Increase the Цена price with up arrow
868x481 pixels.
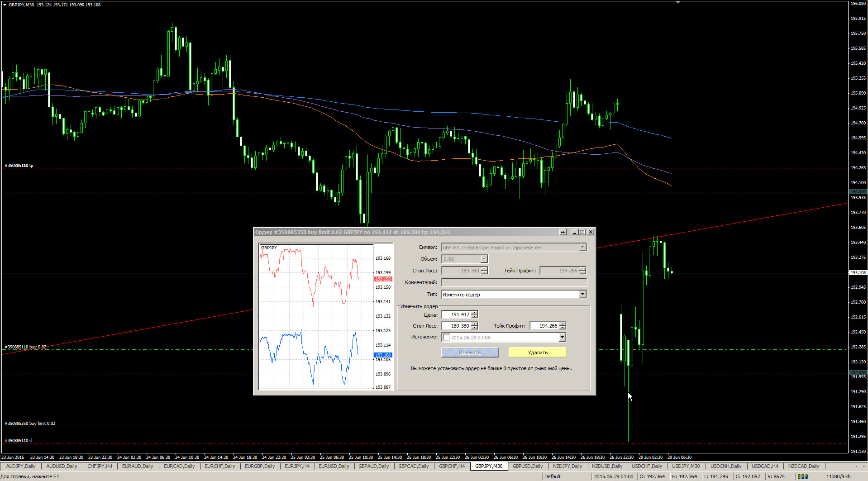(474, 313)
